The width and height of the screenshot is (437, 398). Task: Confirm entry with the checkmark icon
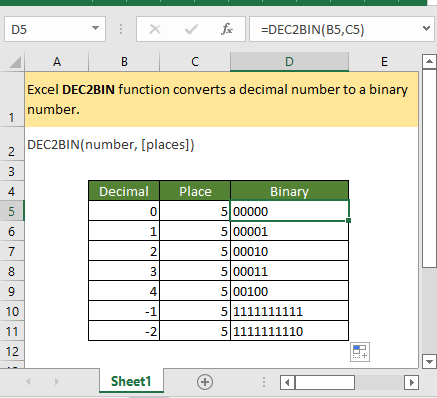tap(191, 29)
